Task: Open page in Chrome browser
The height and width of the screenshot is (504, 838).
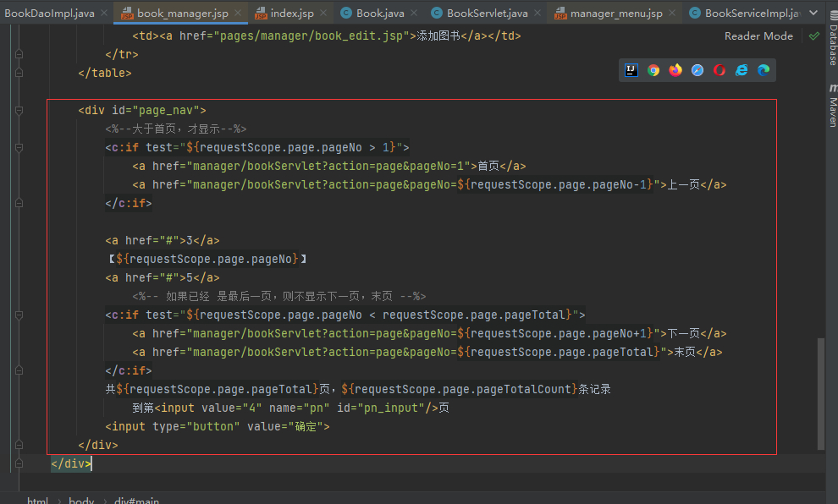Action: (x=653, y=70)
